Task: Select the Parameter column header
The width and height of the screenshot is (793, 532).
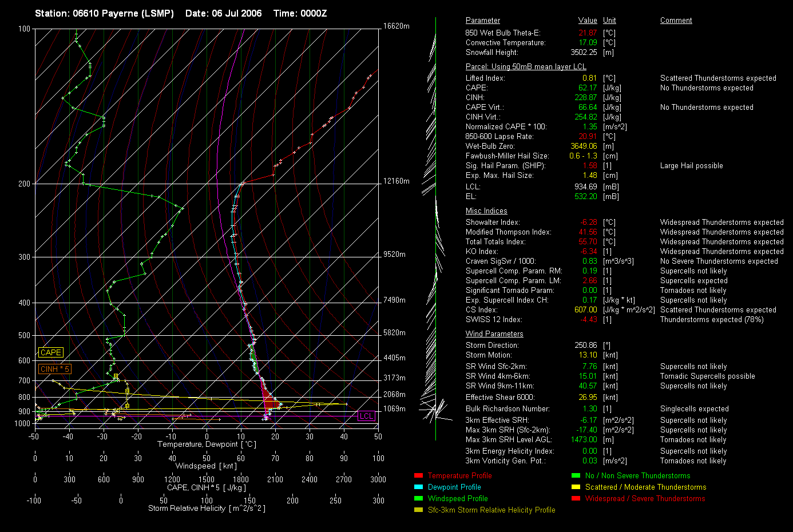Action: click(482, 20)
